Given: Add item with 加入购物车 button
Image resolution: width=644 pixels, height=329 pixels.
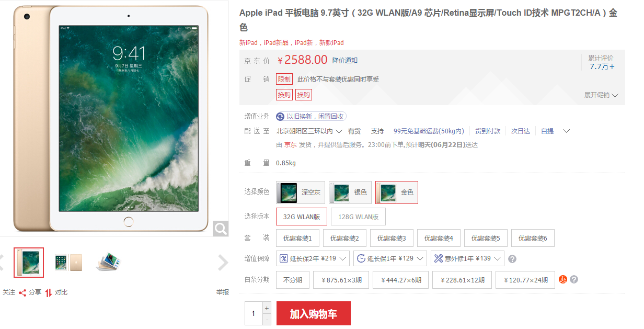Looking at the screenshot, I should tap(314, 314).
